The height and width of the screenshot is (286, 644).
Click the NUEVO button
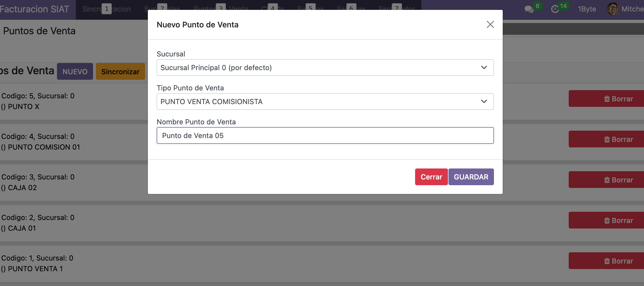pyautogui.click(x=75, y=71)
